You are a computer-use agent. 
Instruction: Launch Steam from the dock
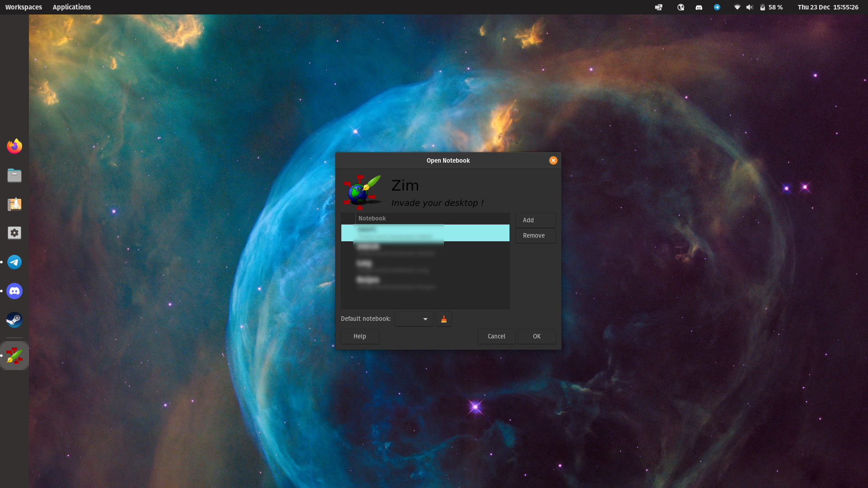14,320
